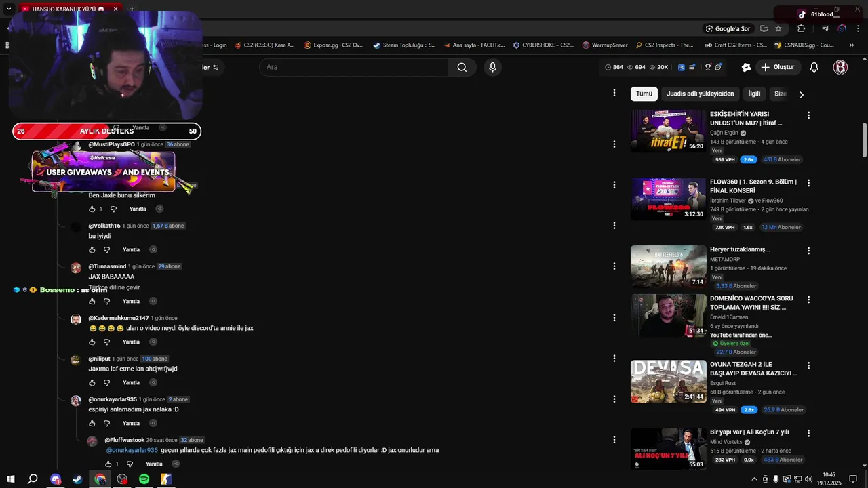Open options menu for OYUNA TEZGAH video
The height and width of the screenshot is (488, 868).
[x=808, y=365]
